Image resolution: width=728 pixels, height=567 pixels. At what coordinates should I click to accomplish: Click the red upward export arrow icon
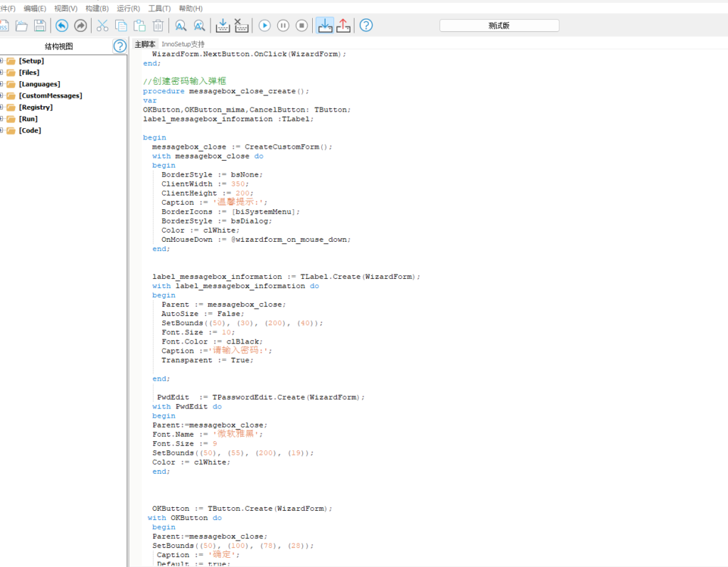(343, 26)
